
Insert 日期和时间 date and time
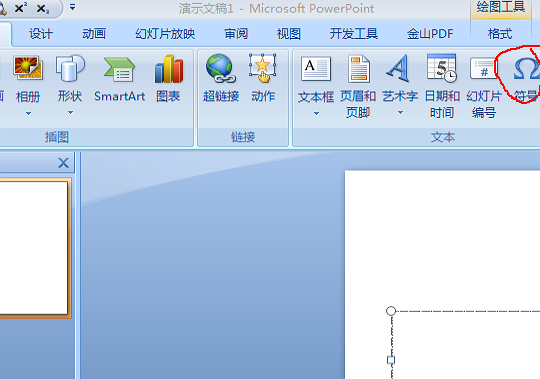pos(442,86)
